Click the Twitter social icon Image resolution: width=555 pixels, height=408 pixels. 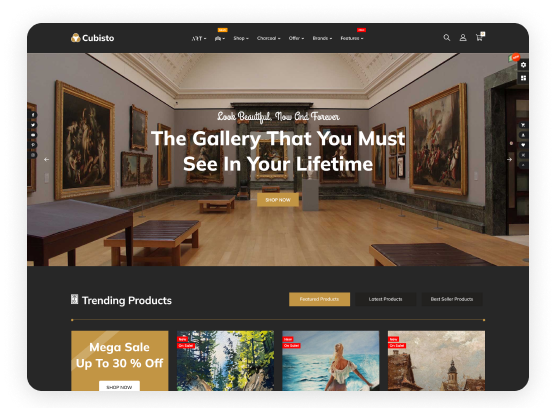[x=33, y=125]
